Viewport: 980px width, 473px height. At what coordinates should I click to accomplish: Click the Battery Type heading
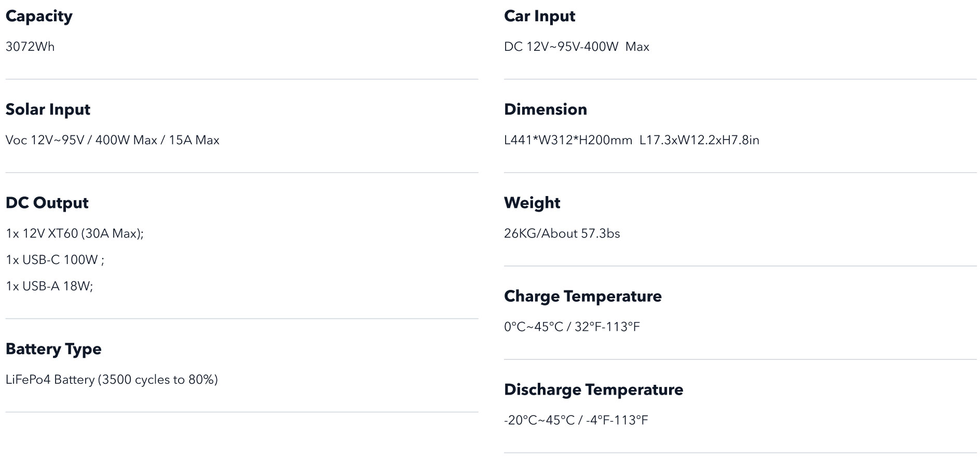point(53,350)
